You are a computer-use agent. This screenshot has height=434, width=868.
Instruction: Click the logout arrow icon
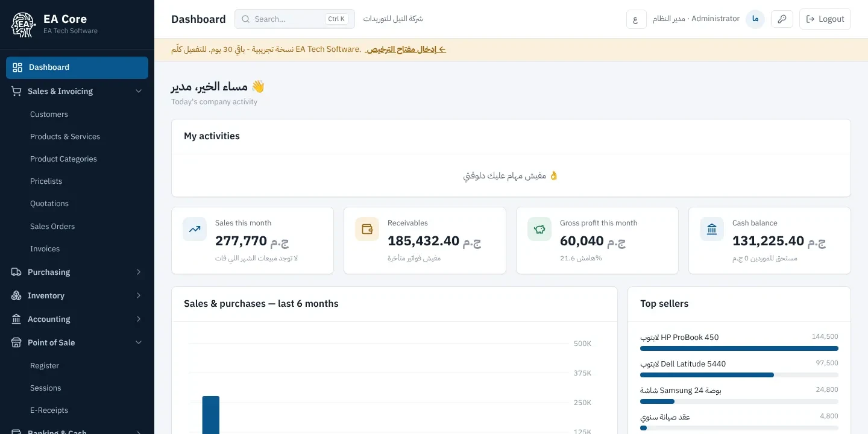coord(810,19)
